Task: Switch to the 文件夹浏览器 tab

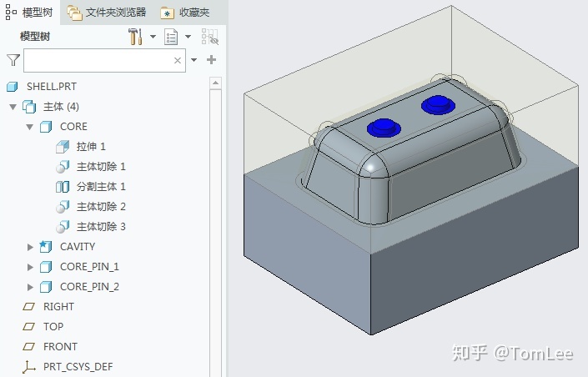Action: pos(107,13)
